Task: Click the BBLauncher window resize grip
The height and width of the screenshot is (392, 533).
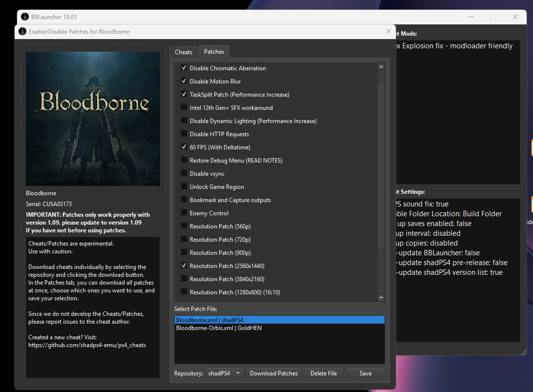Action: pyautogui.click(x=523, y=352)
